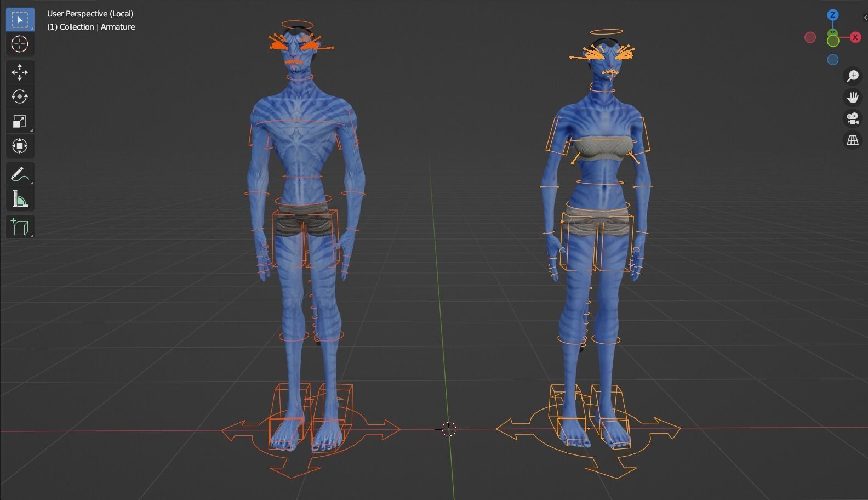Select the Select Box tool
The height and width of the screenshot is (500, 868).
pyautogui.click(x=20, y=20)
